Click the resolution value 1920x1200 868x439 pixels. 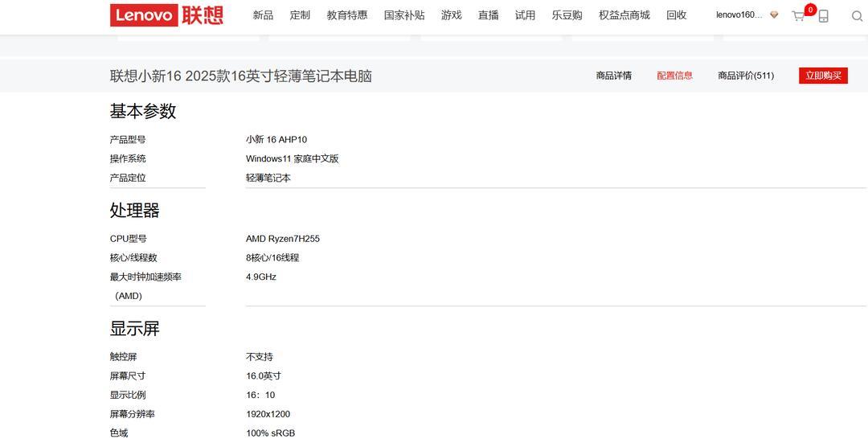click(x=268, y=414)
